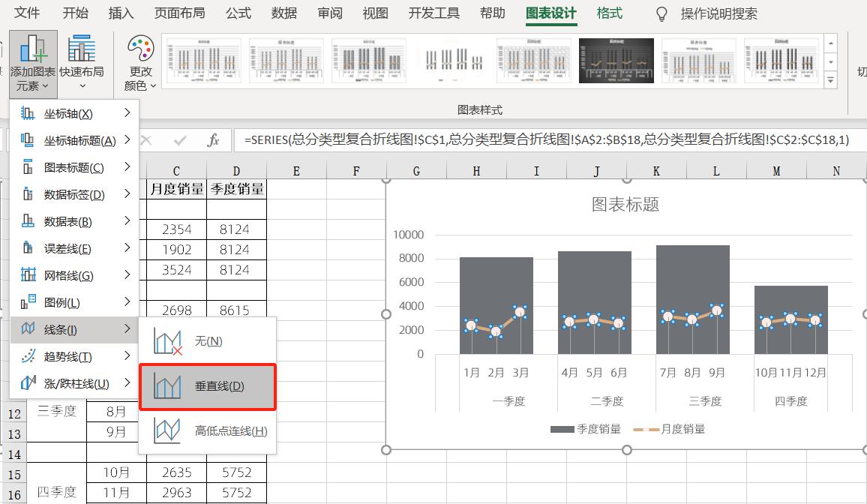
Task: Click the 四季度 axis label in chart
Action: pyautogui.click(x=790, y=401)
